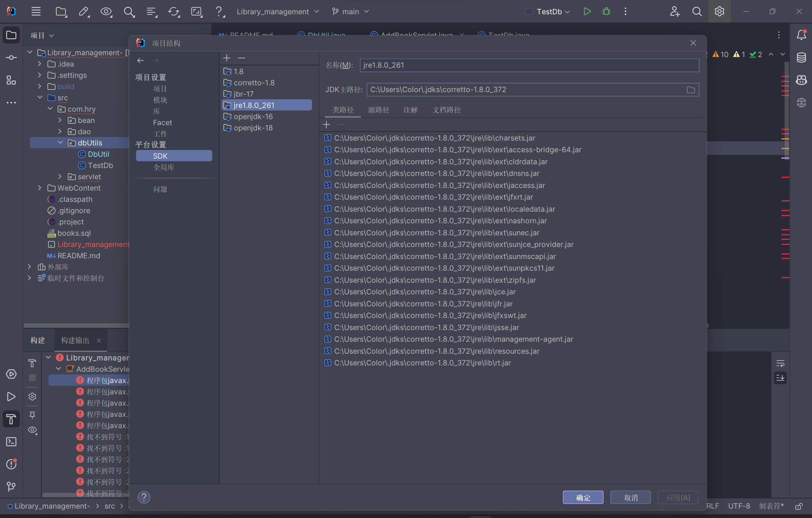Click the Debug bug icon
The image size is (812, 518).
[606, 12]
